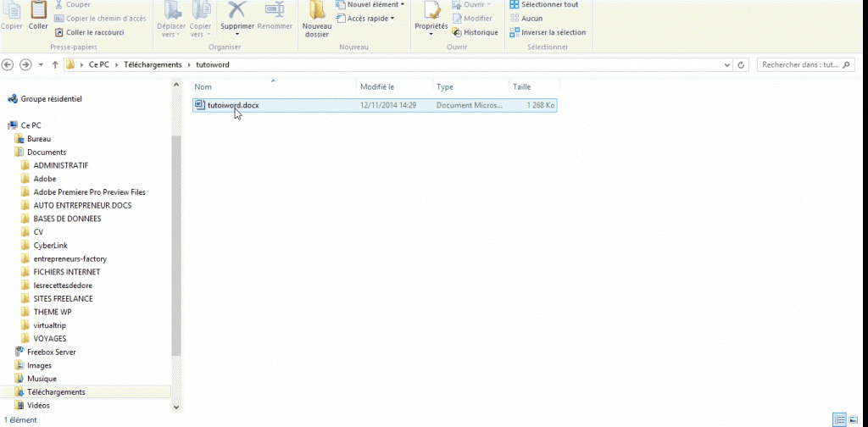Open the address bar history dropdown
Viewport: 868px width, 427px height.
point(727,65)
